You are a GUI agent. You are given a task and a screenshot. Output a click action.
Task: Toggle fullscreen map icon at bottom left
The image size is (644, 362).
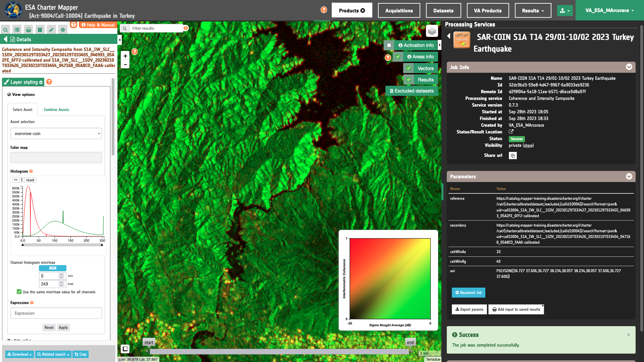(125, 349)
